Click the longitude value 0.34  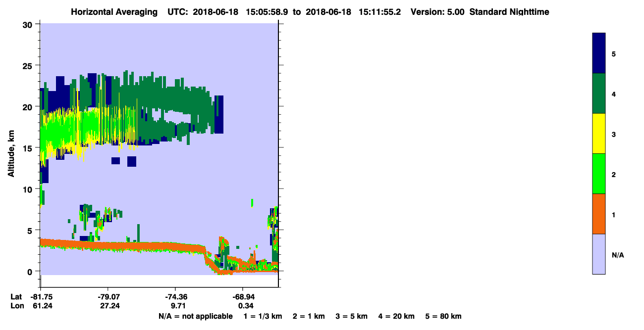(x=246, y=306)
